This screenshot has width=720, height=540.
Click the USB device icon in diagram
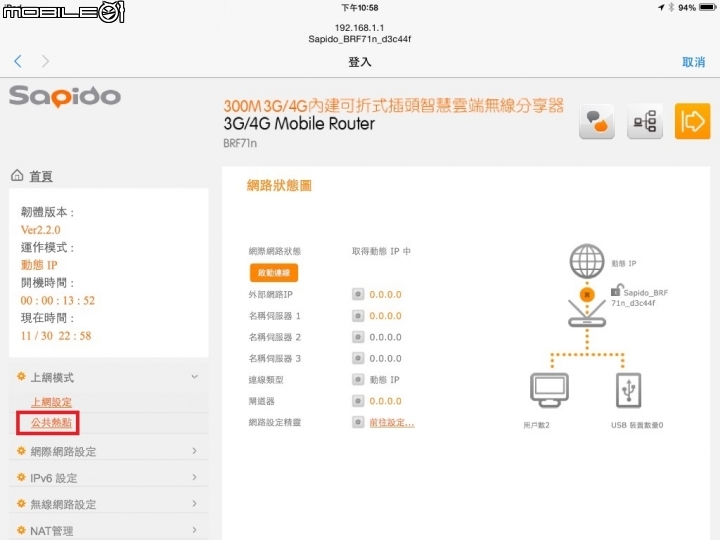click(x=628, y=390)
